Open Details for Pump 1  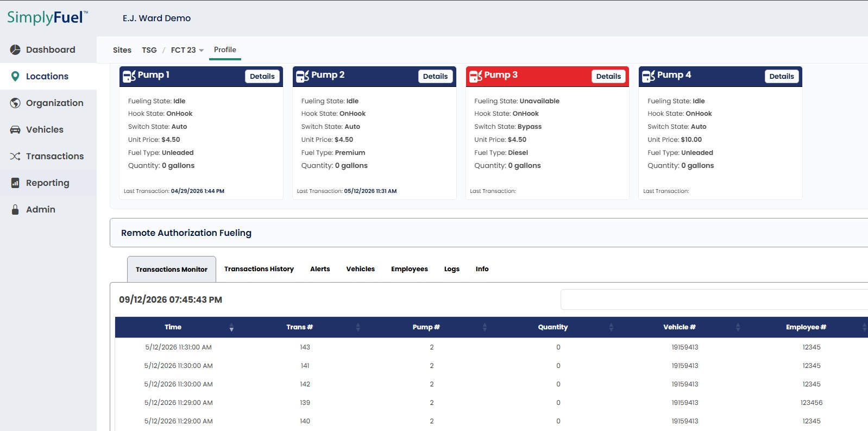262,76
